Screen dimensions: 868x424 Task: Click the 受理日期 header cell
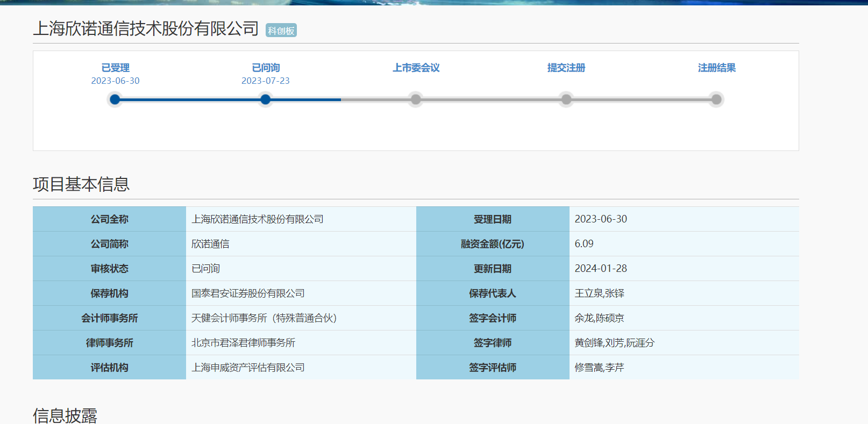point(493,219)
